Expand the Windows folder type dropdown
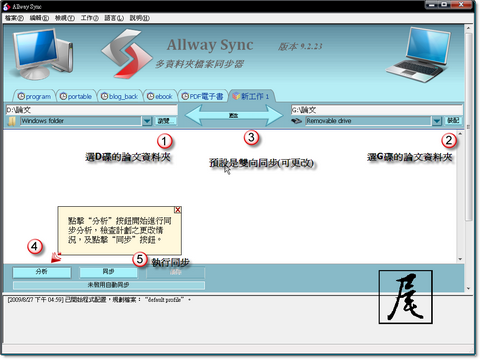The width and height of the screenshot is (480, 360). (x=147, y=121)
